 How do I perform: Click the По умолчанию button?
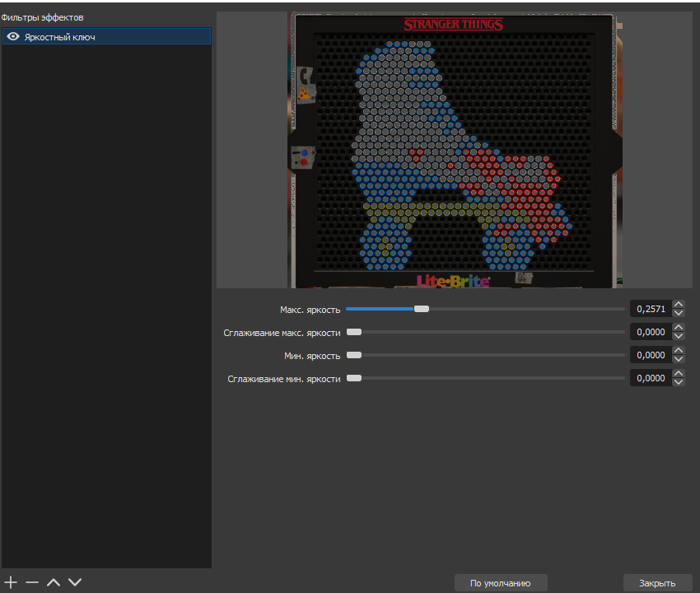501,583
